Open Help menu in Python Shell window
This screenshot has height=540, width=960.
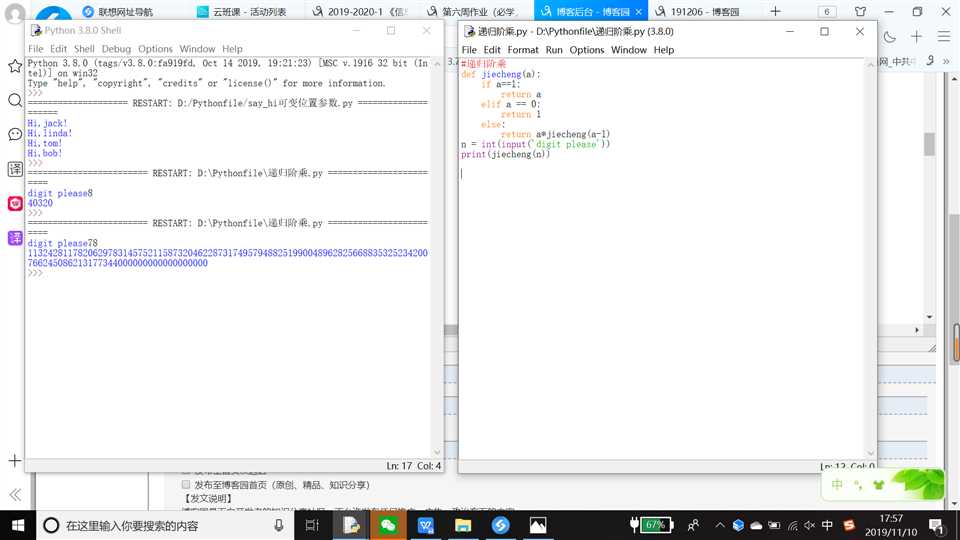point(232,48)
